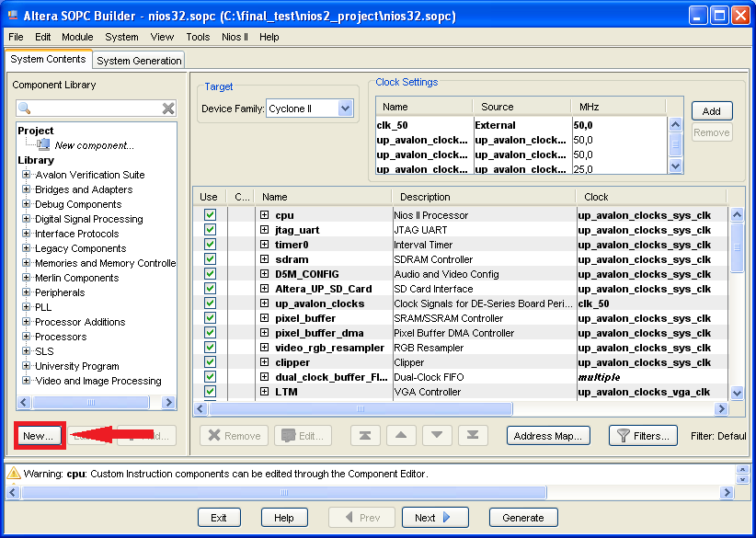Toggle the Altera_UP_SD_Card Use checkbox

click(210, 289)
